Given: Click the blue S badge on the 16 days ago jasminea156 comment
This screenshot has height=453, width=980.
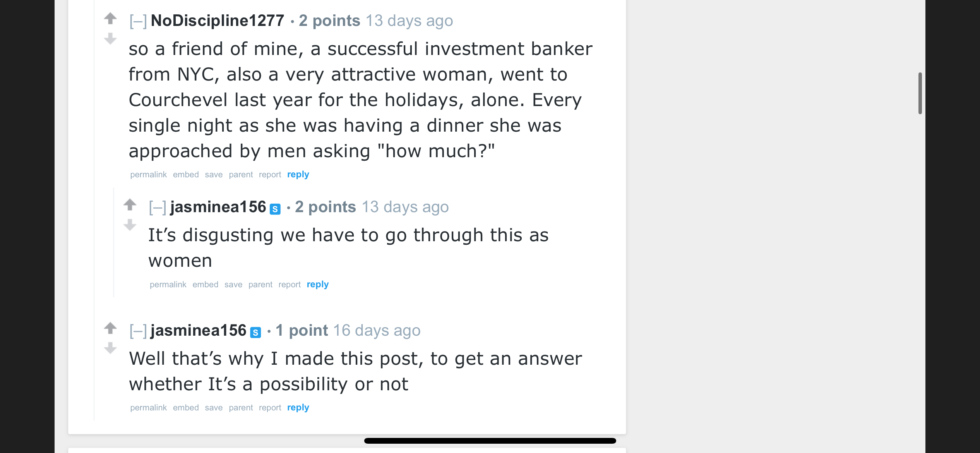Looking at the screenshot, I should (x=255, y=332).
